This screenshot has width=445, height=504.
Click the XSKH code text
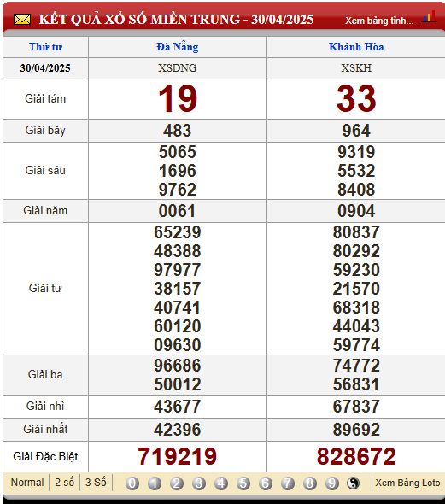[356, 68]
